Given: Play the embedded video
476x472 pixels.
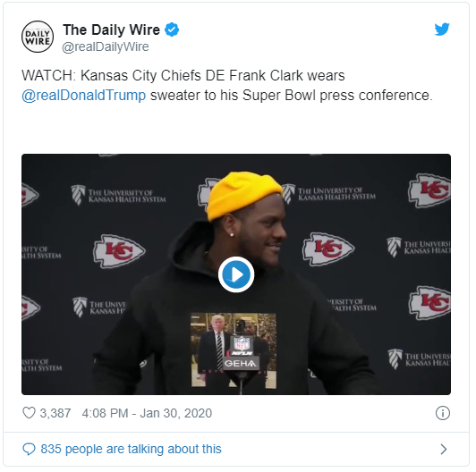Looking at the screenshot, I should [236, 274].
